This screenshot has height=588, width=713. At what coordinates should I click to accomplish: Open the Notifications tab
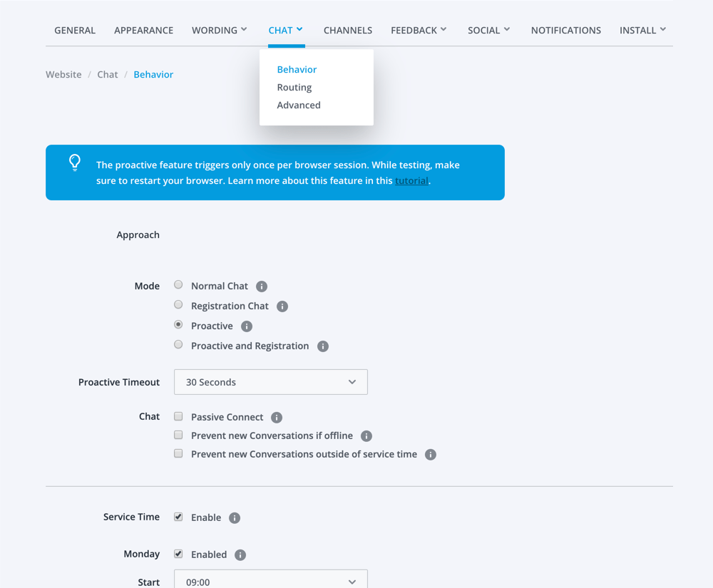tap(566, 31)
